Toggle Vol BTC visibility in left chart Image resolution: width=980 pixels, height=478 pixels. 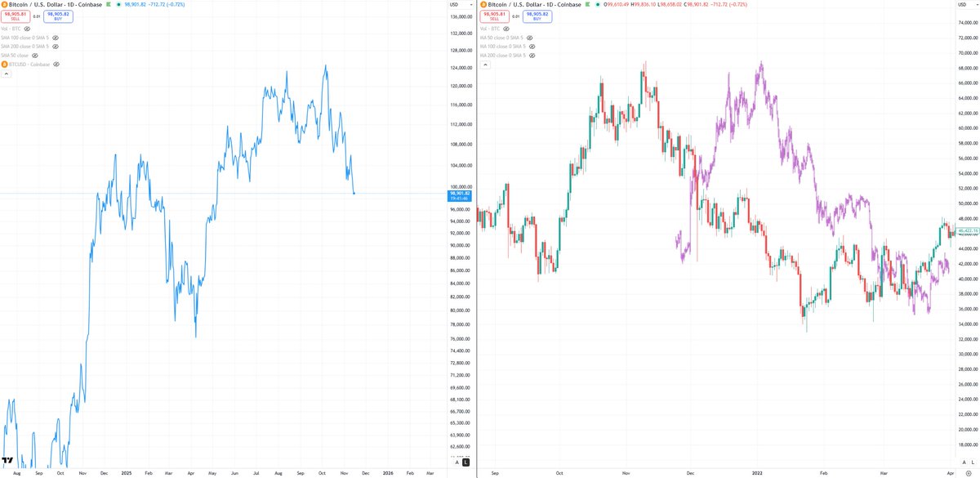[27, 28]
